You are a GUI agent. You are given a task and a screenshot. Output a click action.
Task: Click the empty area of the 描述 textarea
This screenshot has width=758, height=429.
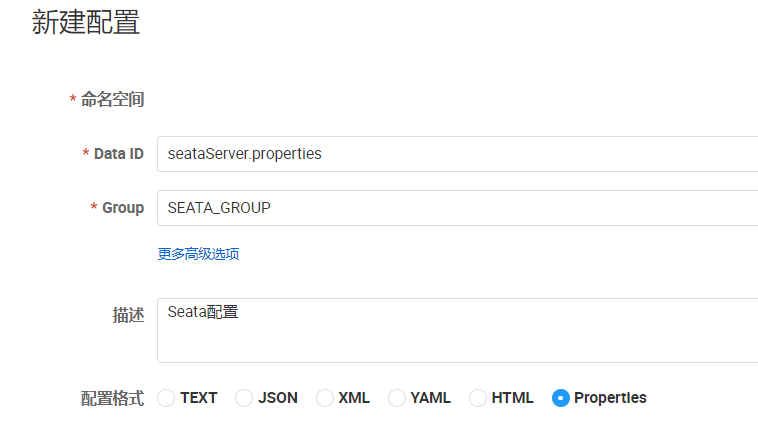point(450,340)
